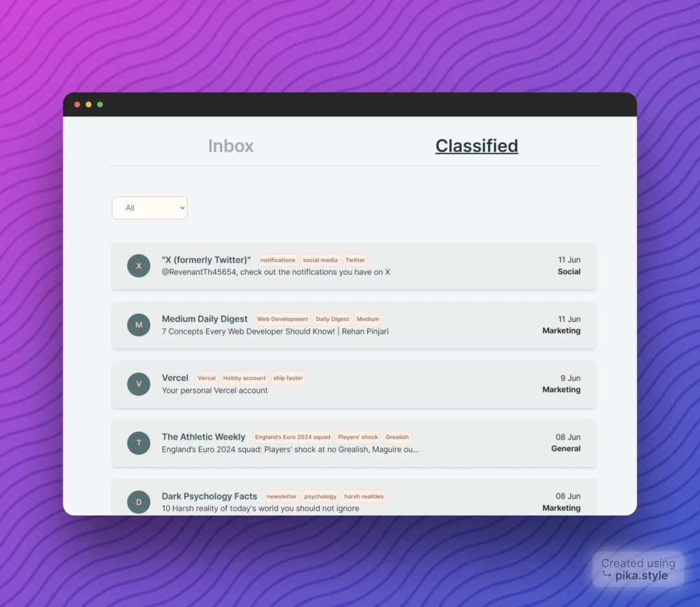Image resolution: width=700 pixels, height=607 pixels.
Task: Click the social media tag
Action: click(320, 260)
